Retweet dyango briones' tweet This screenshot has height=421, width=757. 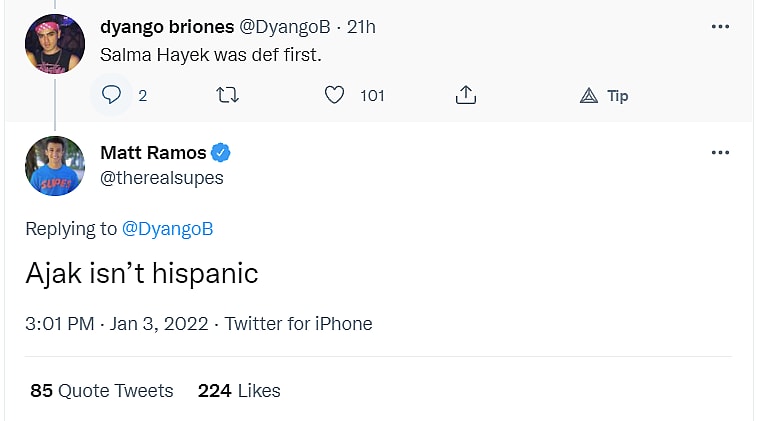tap(227, 95)
